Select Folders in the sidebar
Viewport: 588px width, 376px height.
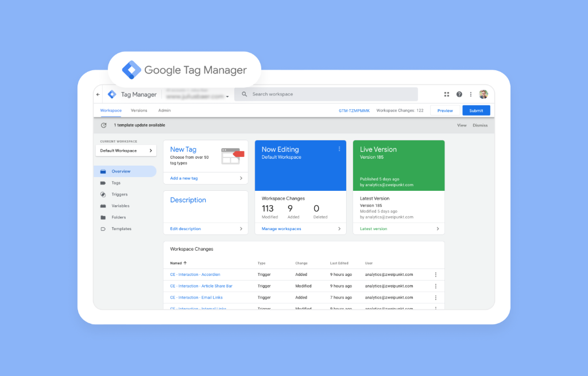coord(118,217)
